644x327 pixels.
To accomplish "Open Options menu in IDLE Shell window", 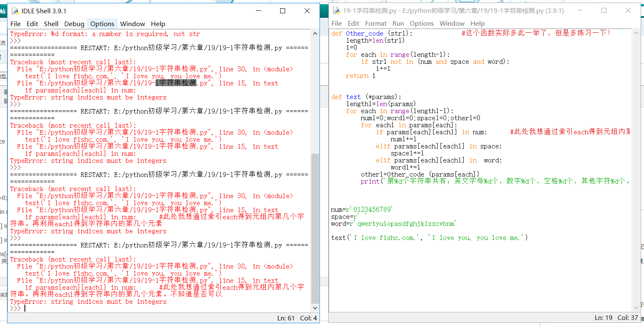I will 102,24.
